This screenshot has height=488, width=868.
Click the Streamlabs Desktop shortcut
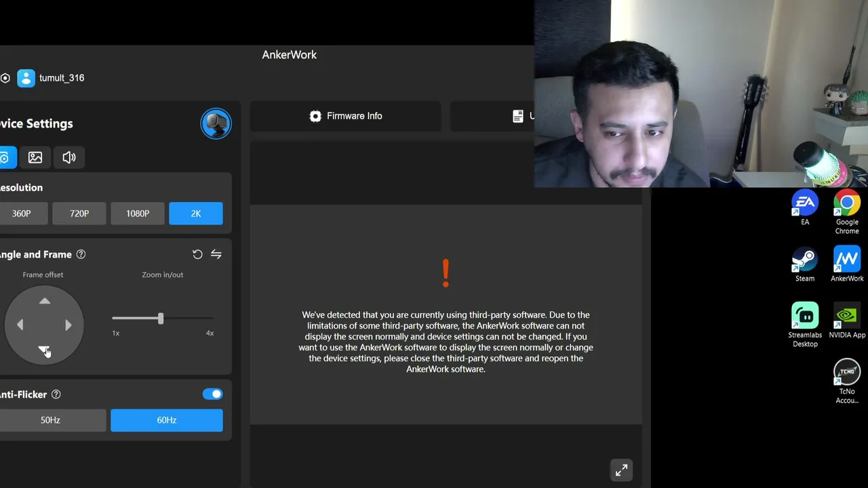point(805,325)
